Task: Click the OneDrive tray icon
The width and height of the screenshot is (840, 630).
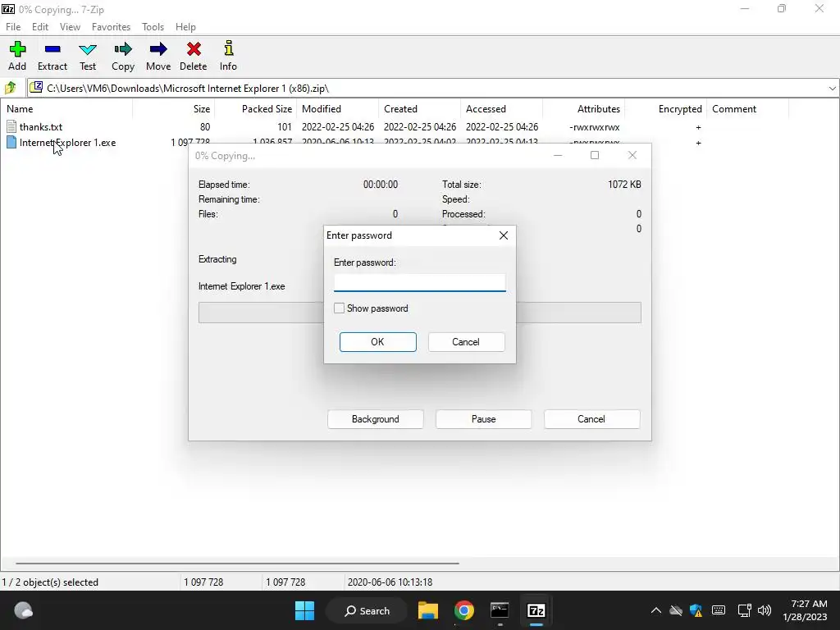Action: [676, 610]
